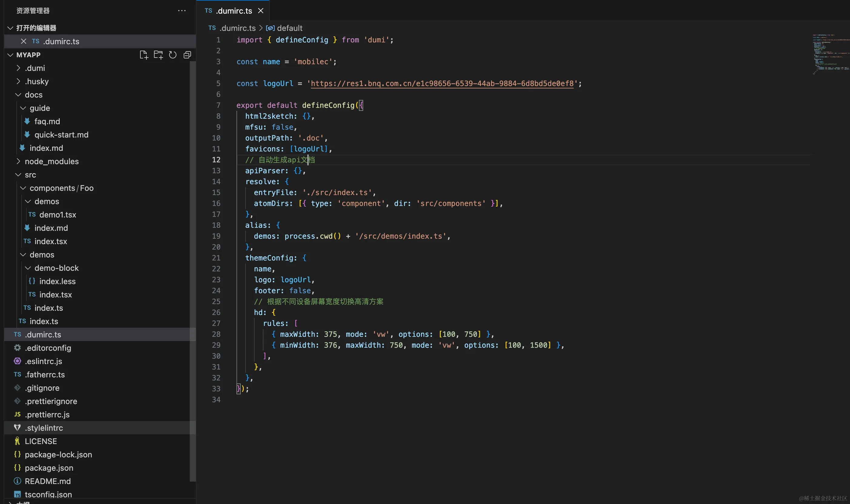Open the explorer more actions ellipsis
This screenshot has height=504, width=850.
coord(182,11)
